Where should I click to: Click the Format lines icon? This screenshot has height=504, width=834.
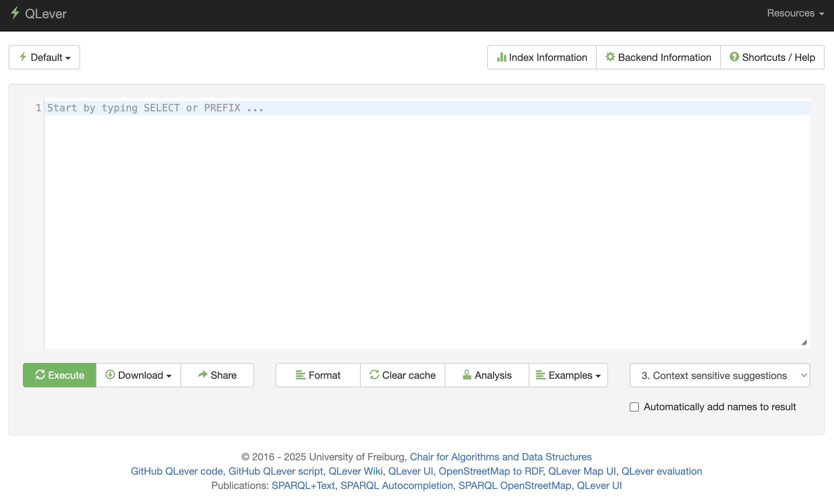pyautogui.click(x=300, y=375)
